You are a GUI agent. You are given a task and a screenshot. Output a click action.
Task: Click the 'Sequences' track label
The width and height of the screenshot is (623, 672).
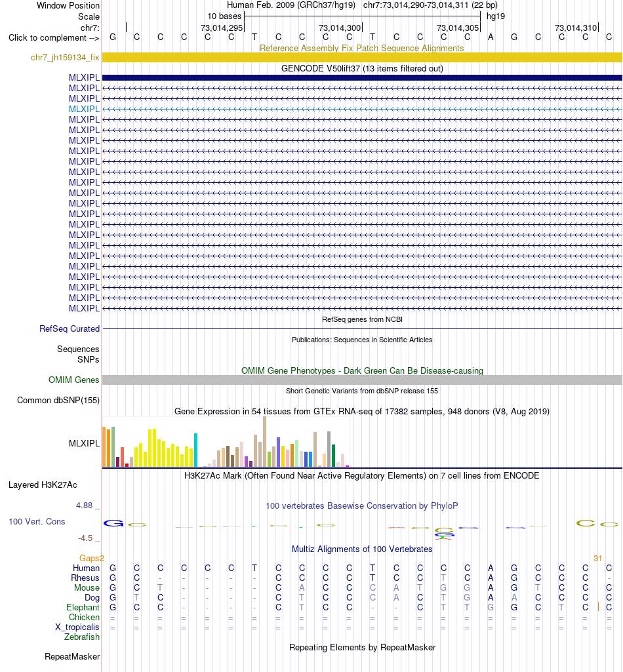click(x=78, y=349)
